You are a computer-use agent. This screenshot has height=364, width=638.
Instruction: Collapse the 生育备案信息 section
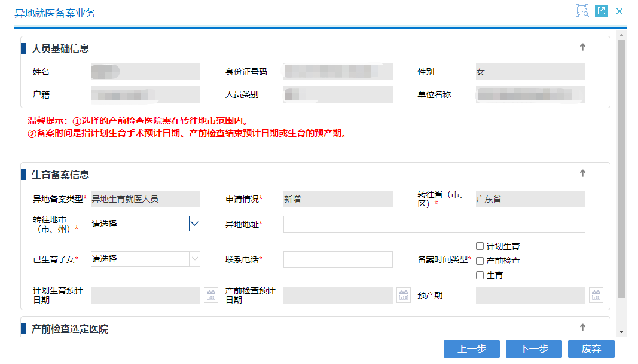pyautogui.click(x=582, y=173)
